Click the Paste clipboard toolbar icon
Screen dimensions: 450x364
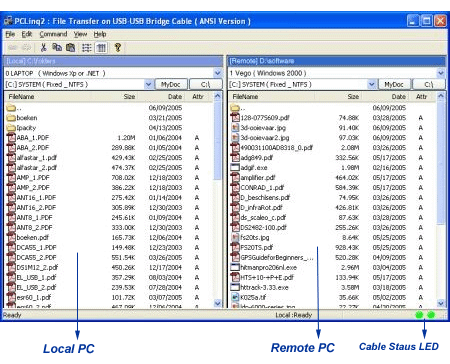pos(71,48)
